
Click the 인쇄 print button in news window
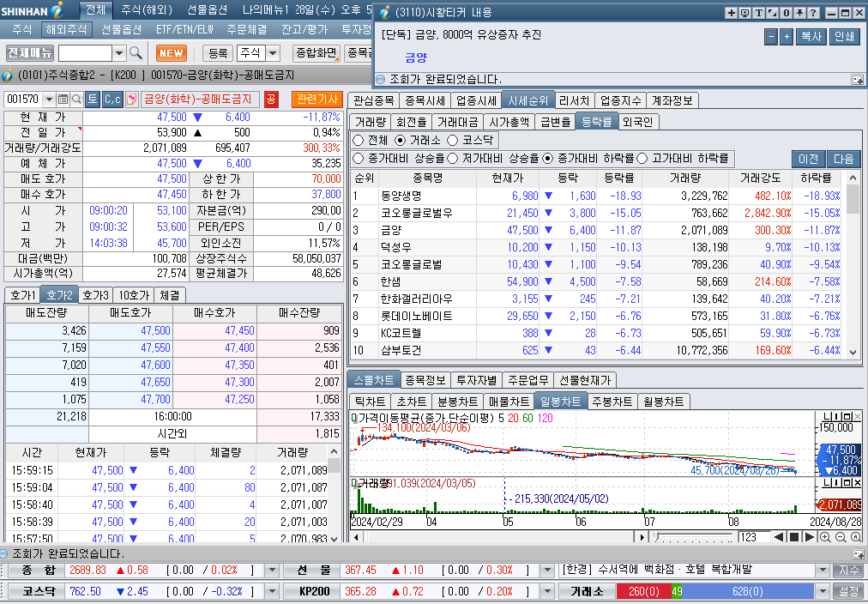844,37
